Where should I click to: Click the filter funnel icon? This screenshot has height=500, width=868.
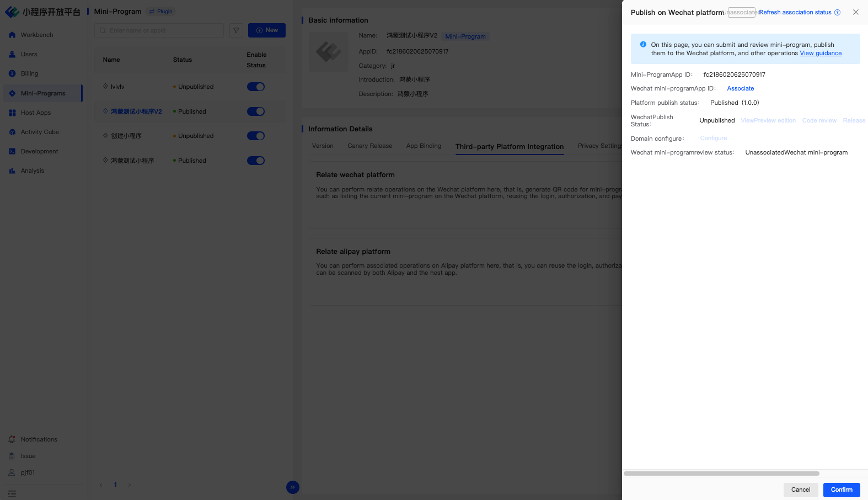[x=236, y=30]
